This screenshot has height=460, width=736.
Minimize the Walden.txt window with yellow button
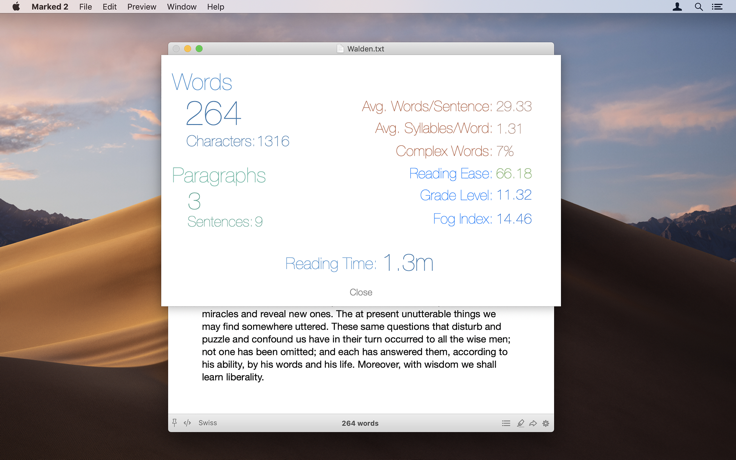[x=187, y=48]
